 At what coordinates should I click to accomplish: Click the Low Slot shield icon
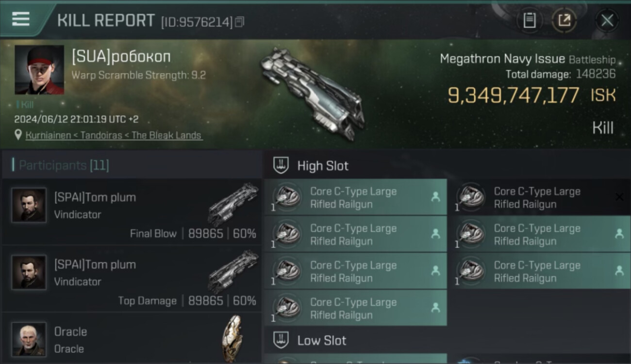click(x=281, y=340)
